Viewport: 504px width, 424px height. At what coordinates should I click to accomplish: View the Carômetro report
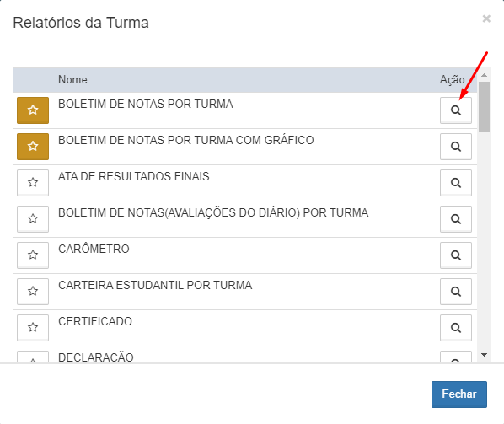(x=456, y=255)
